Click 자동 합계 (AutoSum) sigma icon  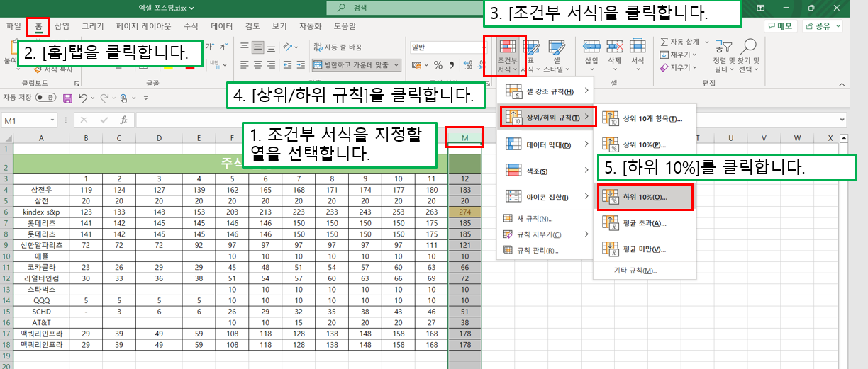click(x=664, y=42)
